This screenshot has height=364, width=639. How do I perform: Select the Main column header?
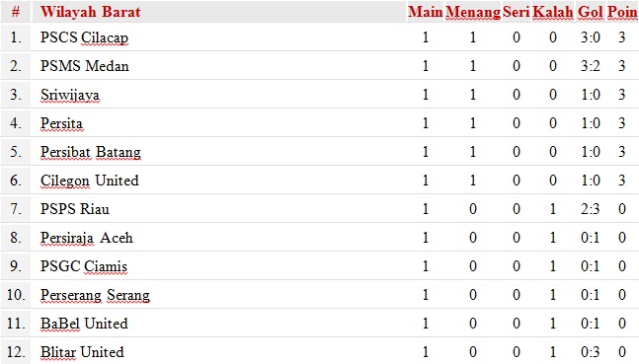coord(425,12)
